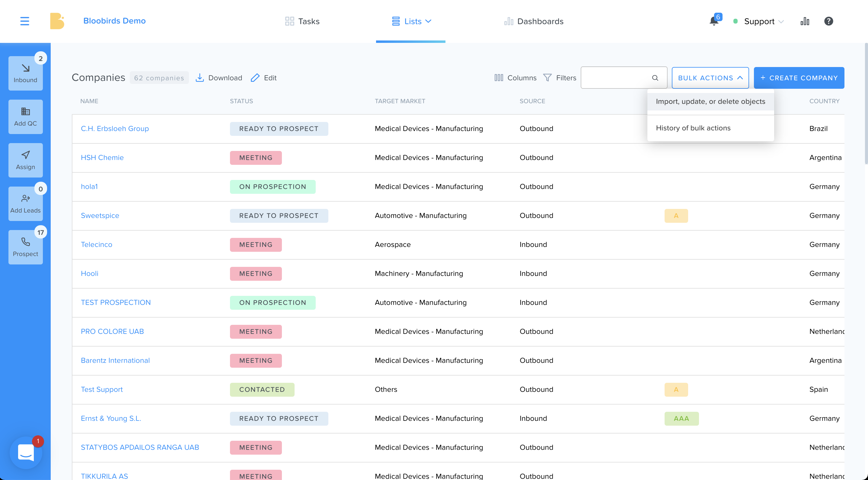This screenshot has width=868, height=480.
Task: Click Spain in the Test Support row
Action: tap(819, 390)
